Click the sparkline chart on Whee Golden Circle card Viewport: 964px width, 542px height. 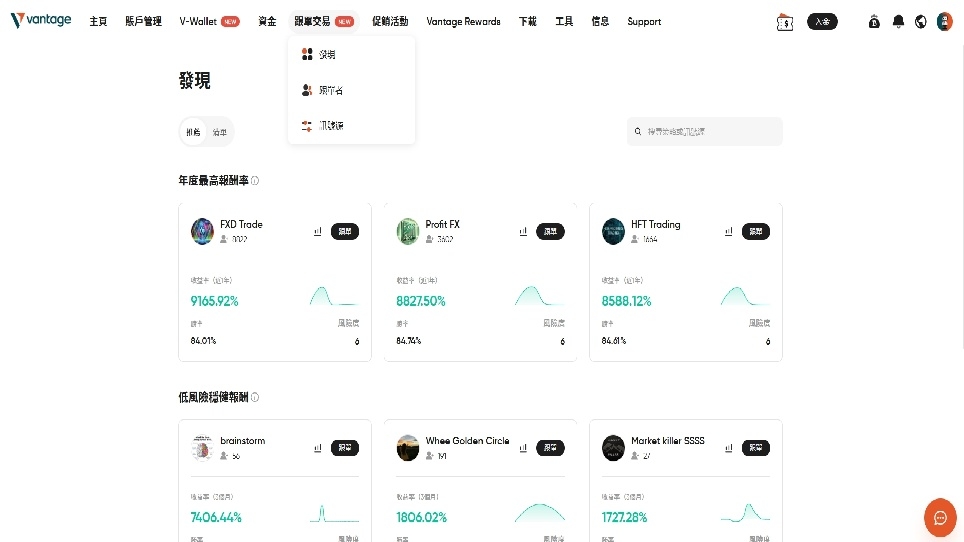(539, 513)
